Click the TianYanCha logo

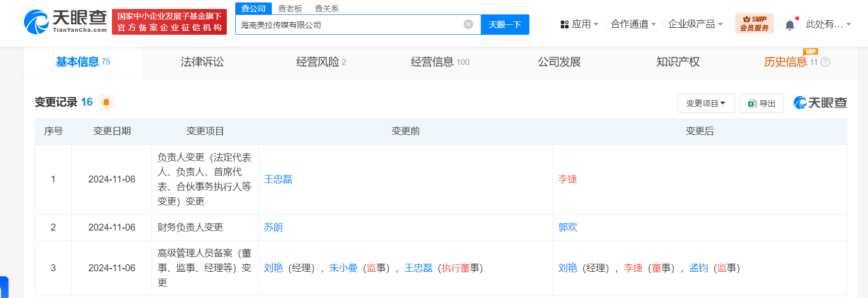[65, 22]
